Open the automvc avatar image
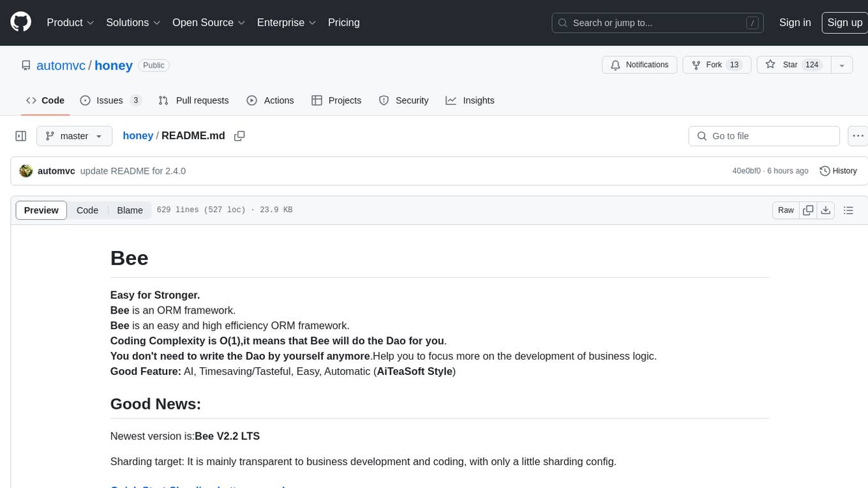868x488 pixels. [x=26, y=171]
